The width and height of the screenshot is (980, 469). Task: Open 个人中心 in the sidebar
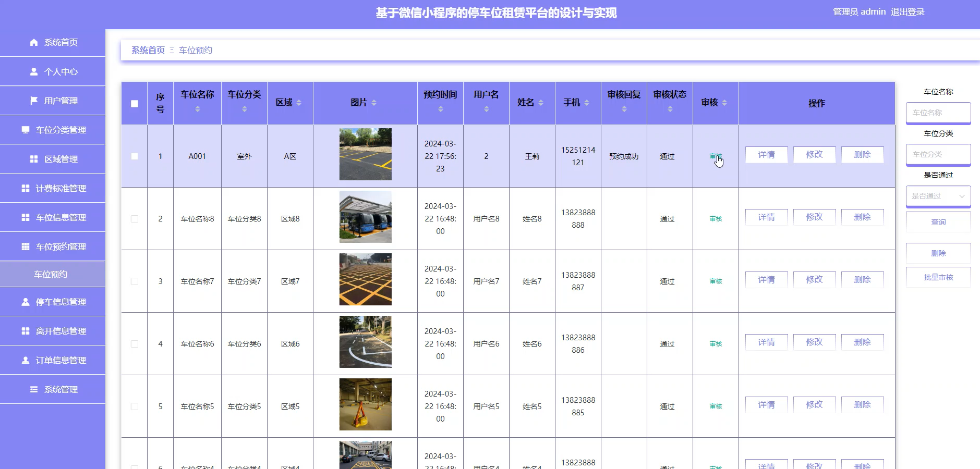pos(53,71)
